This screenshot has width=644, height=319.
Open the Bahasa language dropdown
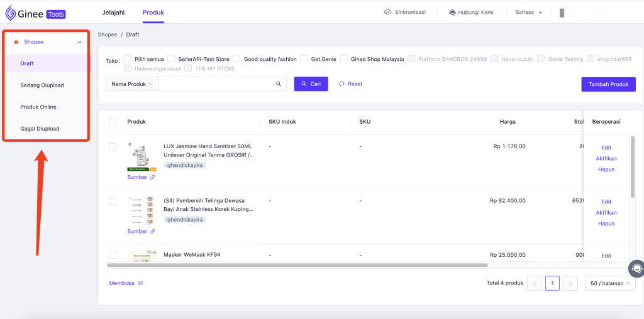[x=529, y=13]
